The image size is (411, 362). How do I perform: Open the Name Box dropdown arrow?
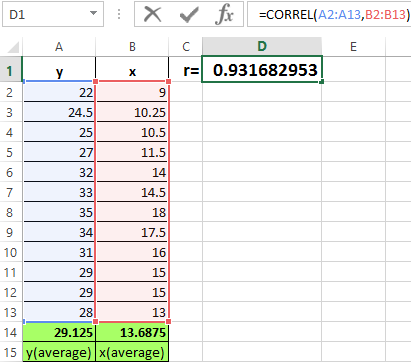93,14
